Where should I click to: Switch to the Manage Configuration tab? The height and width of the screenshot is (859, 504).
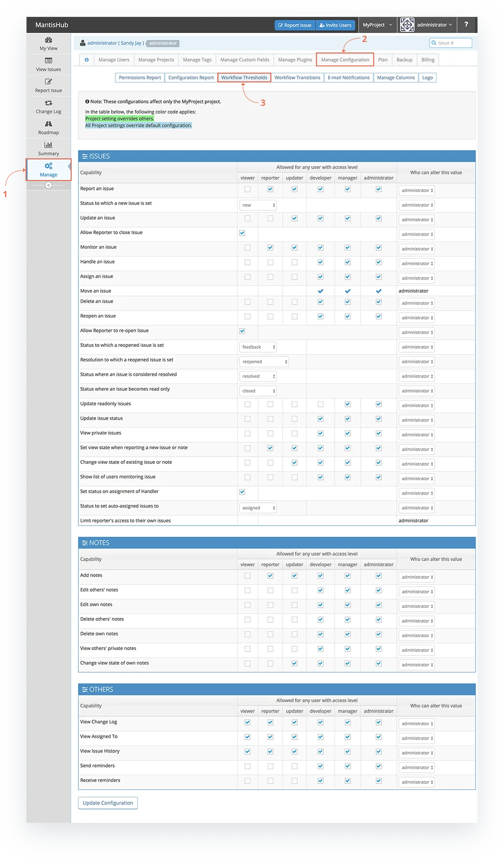point(345,60)
